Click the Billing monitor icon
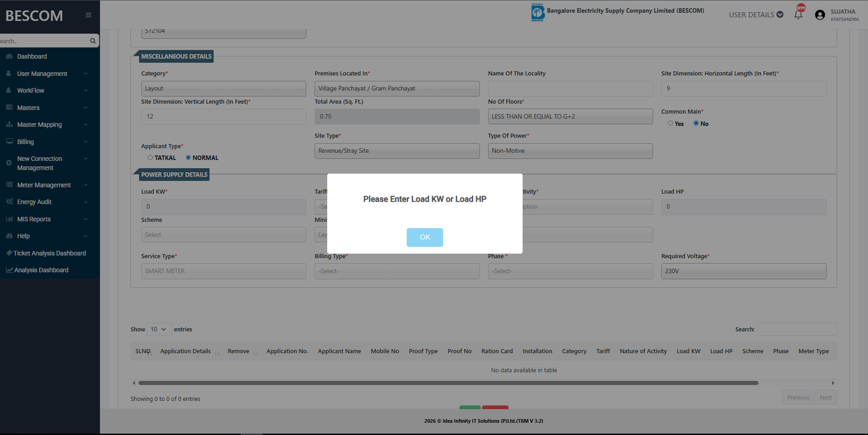The height and width of the screenshot is (435, 868). click(x=9, y=141)
